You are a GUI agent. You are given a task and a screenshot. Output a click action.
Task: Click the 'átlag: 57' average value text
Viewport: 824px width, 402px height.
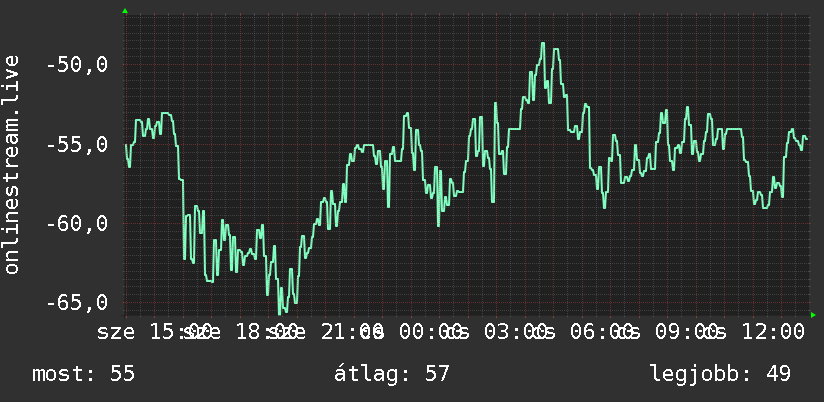392,374
